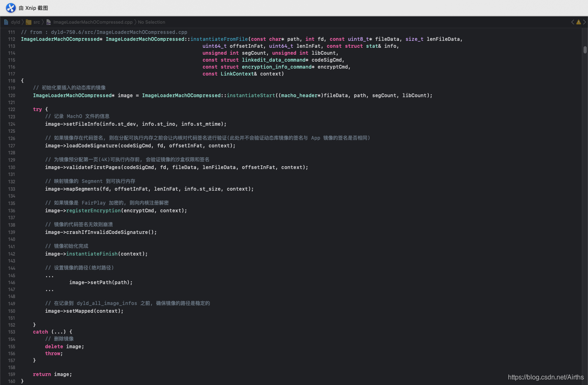Click setFileInfo call on line 124

point(84,124)
